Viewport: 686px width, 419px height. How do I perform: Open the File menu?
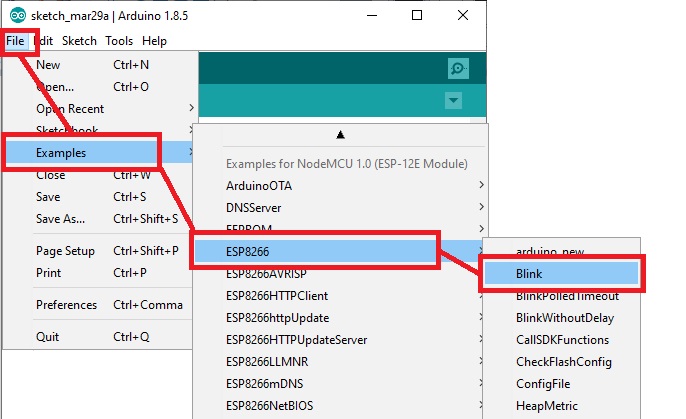pyautogui.click(x=15, y=41)
